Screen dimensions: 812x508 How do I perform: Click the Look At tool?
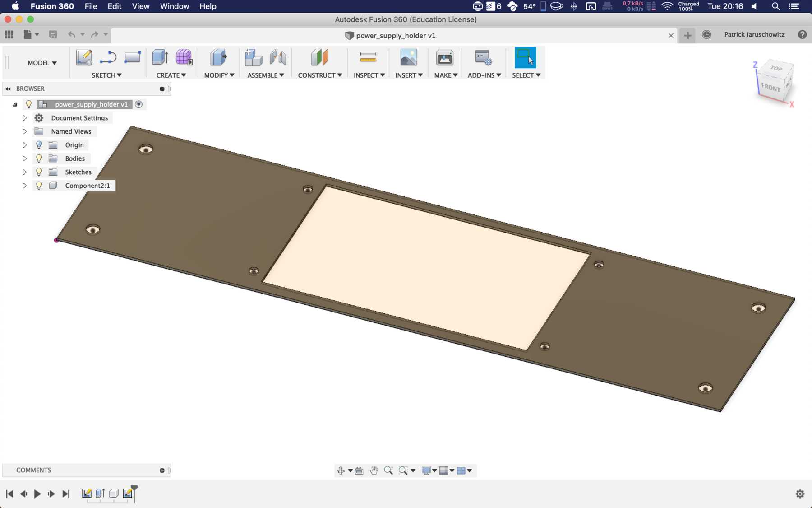(359, 471)
